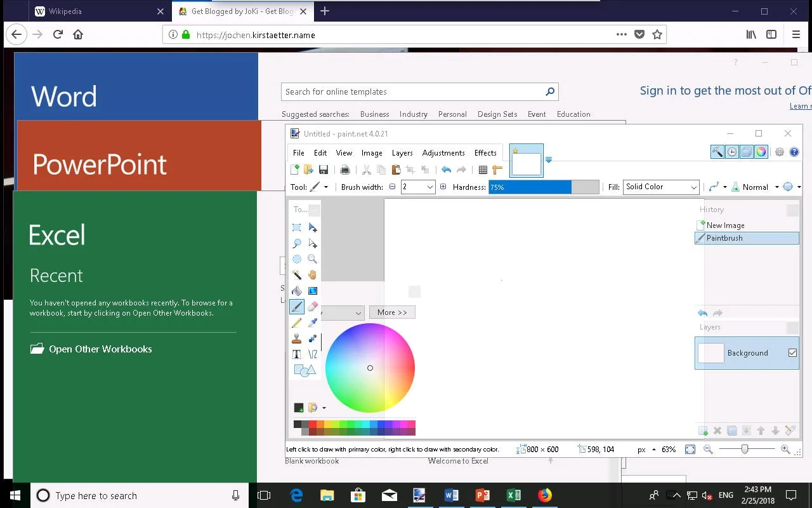Image resolution: width=812 pixels, height=508 pixels.
Task: Select the Magic Wand tool
Action: point(296,275)
